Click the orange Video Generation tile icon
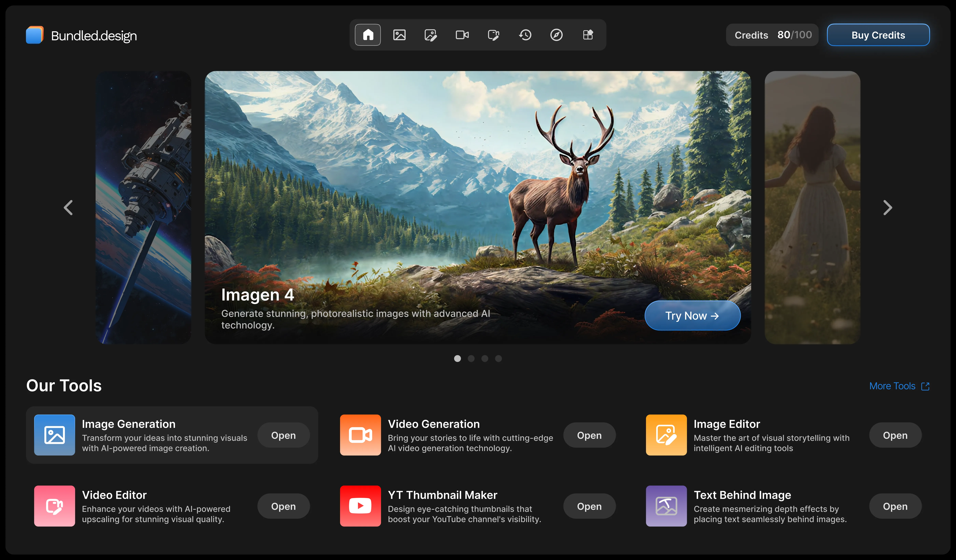The height and width of the screenshot is (560, 956). pos(360,435)
